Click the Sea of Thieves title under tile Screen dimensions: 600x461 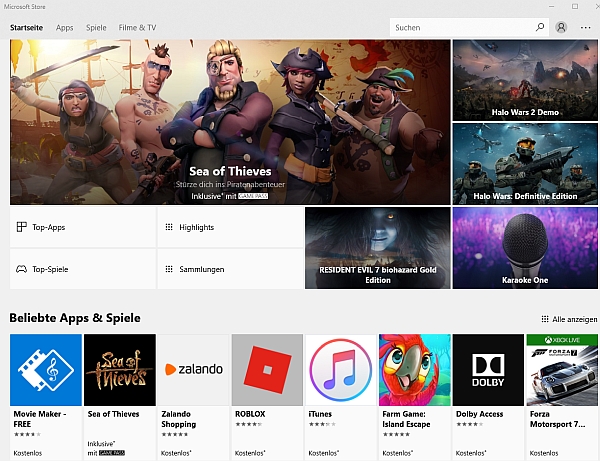(113, 414)
